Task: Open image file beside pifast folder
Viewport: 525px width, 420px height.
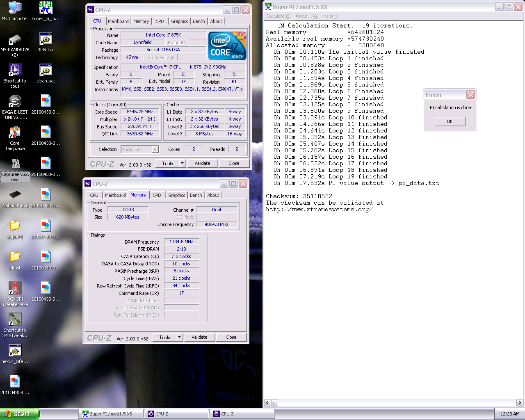Action: coord(46,260)
